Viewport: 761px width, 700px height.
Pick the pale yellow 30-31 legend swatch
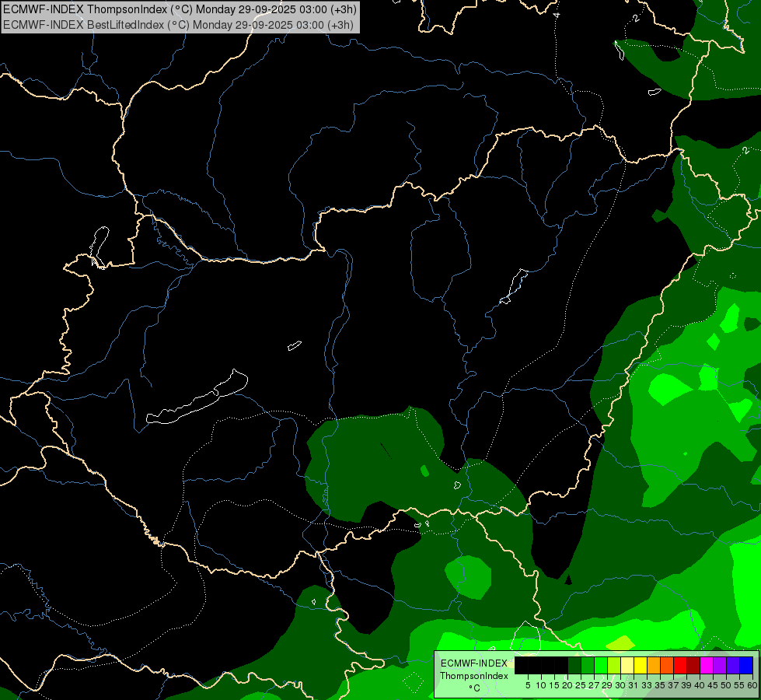click(627, 665)
